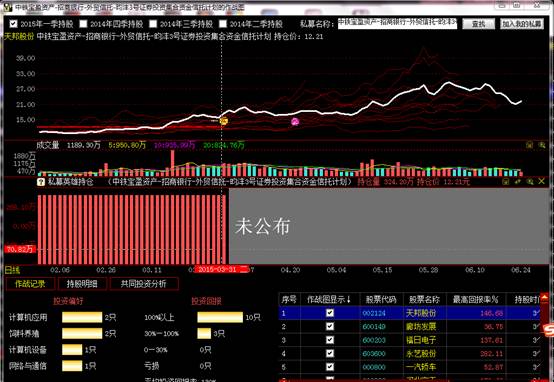Click the pin icon in holdings panel header
This screenshot has width=554, height=382.
(518, 181)
